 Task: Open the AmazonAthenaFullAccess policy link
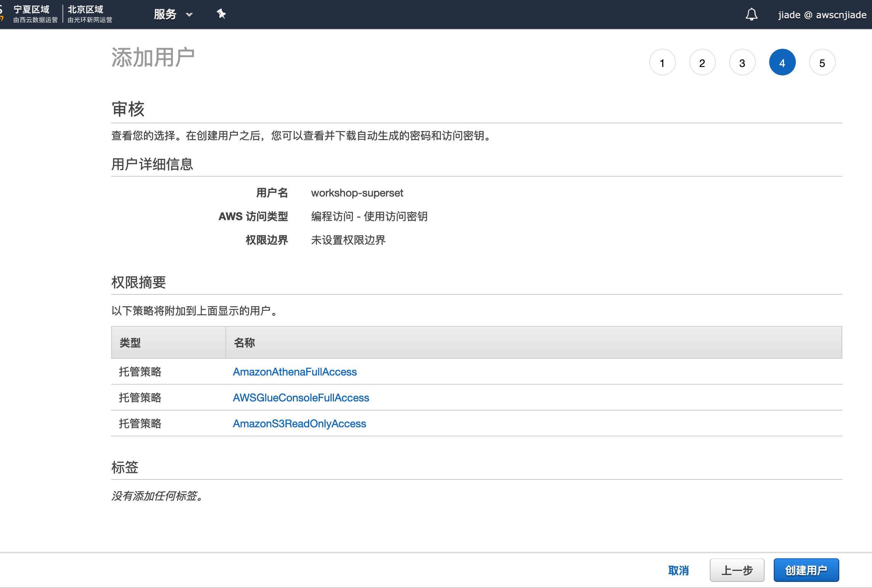pos(295,372)
